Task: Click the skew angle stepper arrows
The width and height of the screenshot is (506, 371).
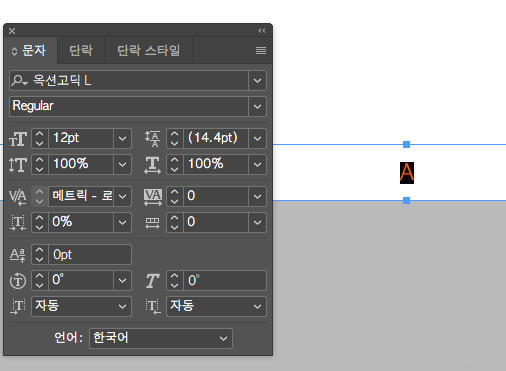Action: click(175, 280)
